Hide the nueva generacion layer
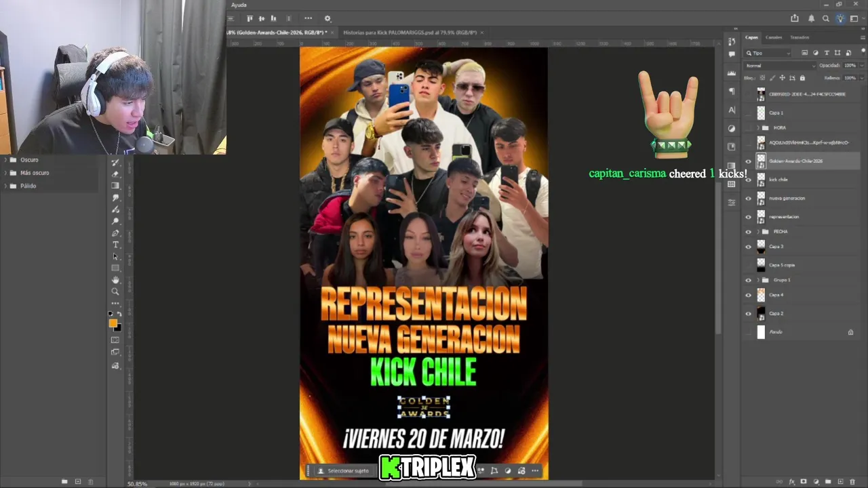 pos(749,199)
